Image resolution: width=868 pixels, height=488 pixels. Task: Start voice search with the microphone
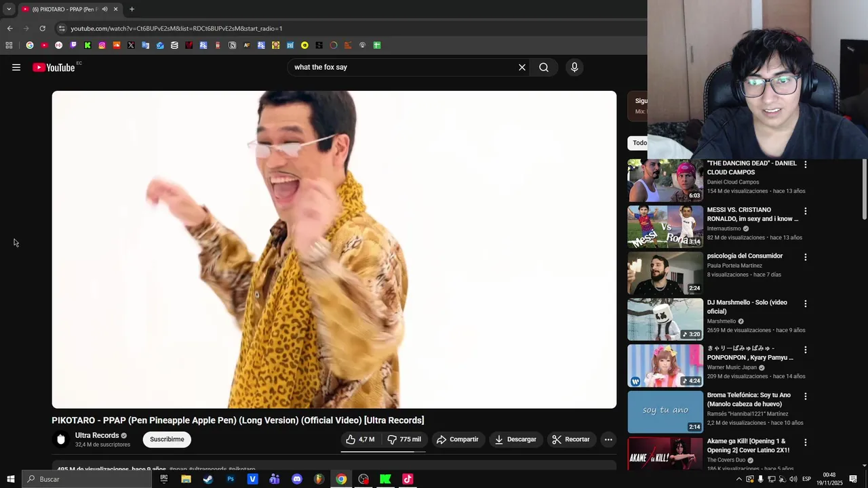(x=574, y=67)
